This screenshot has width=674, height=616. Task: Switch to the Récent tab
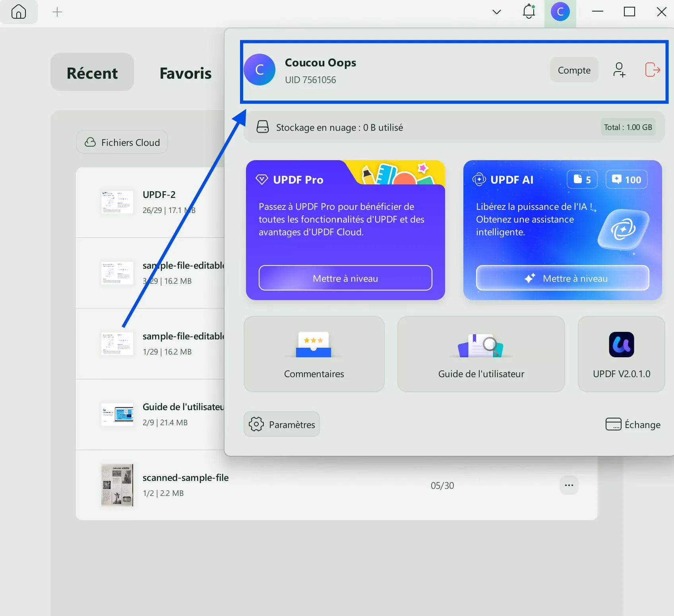pyautogui.click(x=92, y=72)
